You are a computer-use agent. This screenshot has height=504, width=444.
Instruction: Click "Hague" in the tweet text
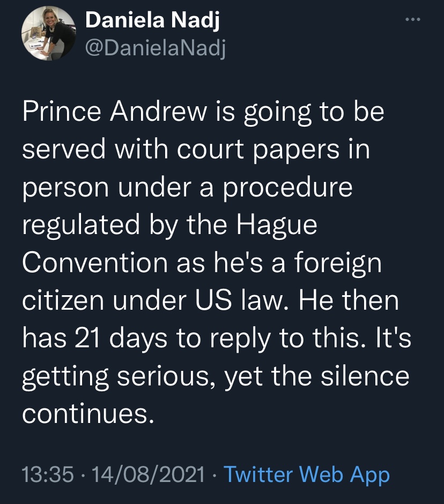(277, 225)
